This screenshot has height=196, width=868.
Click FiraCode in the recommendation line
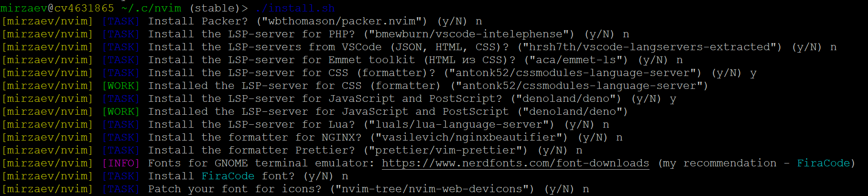[823, 163]
